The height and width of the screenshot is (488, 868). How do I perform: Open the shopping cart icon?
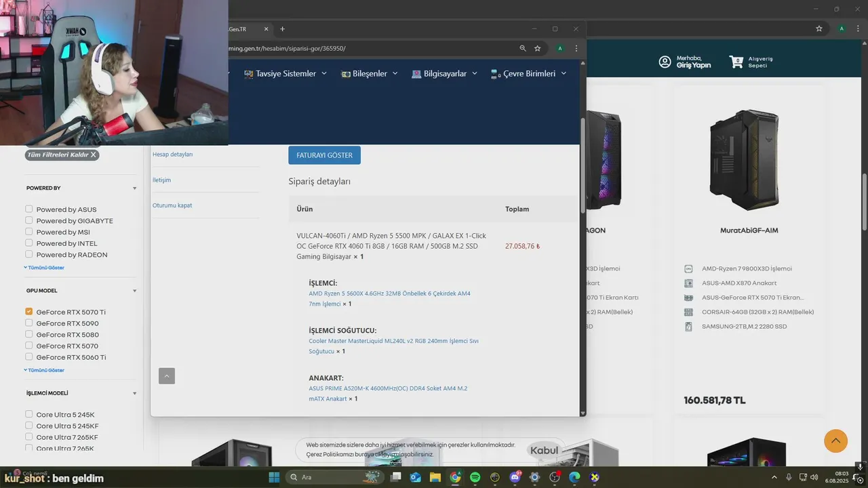point(736,62)
